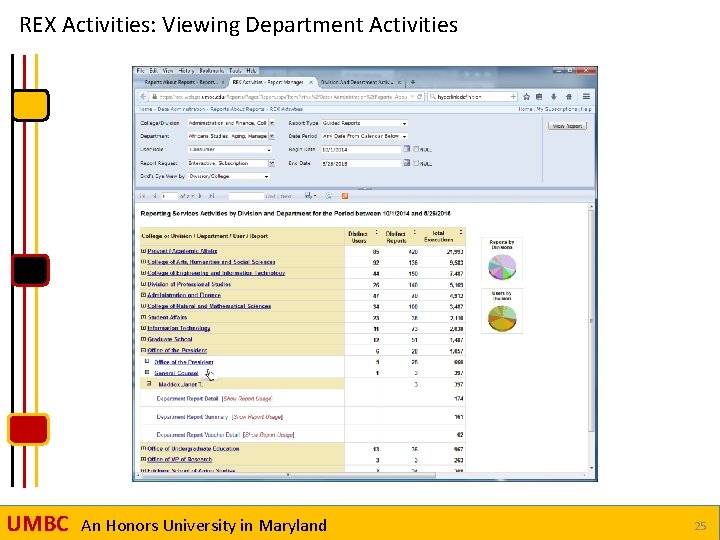Open the Report Type dropdown
The height and width of the screenshot is (540, 720).
coord(404,123)
